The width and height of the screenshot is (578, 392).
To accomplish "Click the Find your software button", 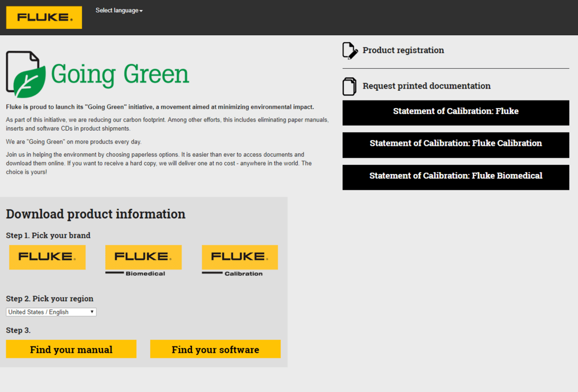I will click(215, 349).
